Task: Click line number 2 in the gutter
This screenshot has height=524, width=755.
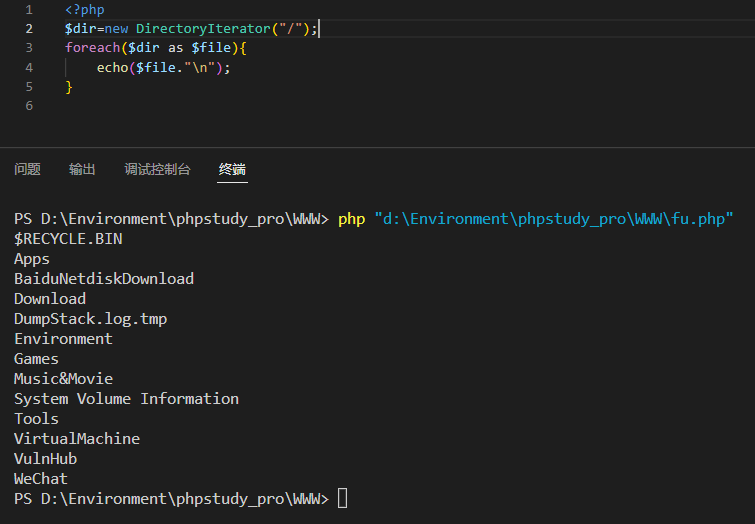Action: coord(29,29)
